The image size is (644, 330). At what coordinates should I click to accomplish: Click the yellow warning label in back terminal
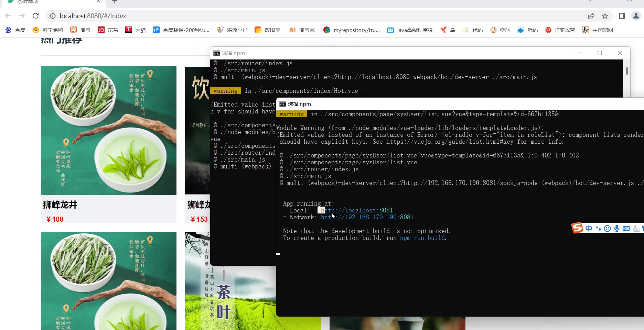226,91
